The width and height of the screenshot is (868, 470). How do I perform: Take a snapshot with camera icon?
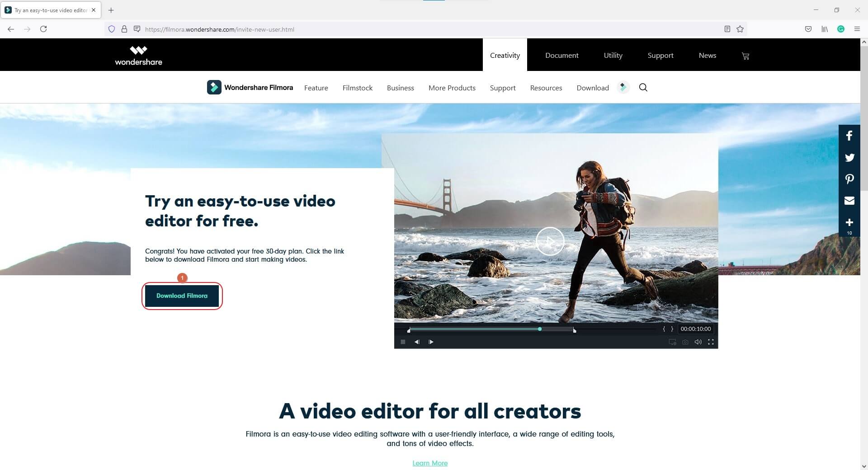(x=685, y=342)
